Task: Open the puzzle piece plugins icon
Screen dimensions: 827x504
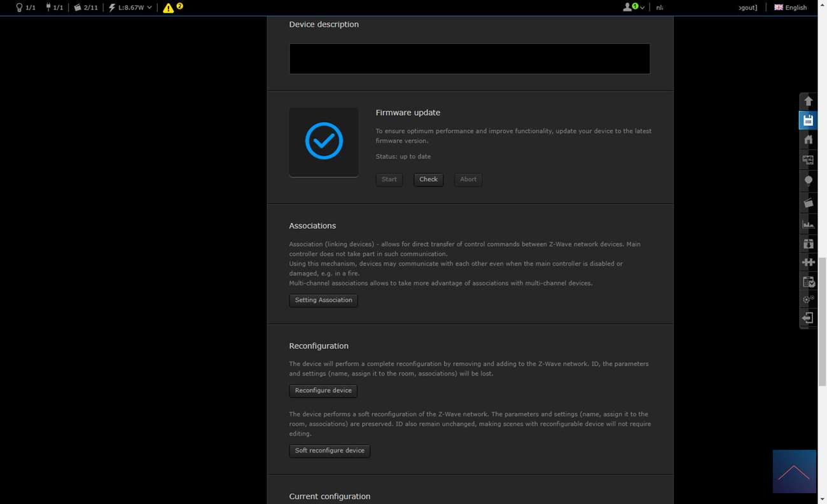Action: [808, 262]
